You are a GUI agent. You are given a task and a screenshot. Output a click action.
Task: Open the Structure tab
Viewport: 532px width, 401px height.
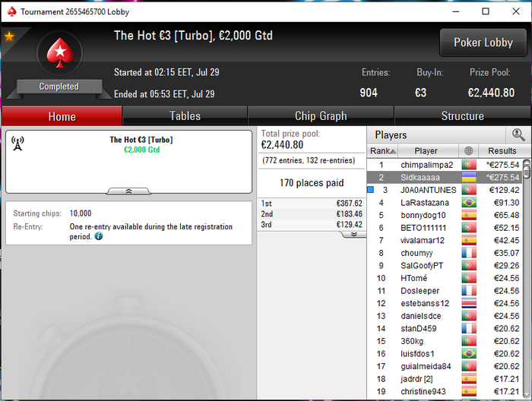click(x=462, y=116)
